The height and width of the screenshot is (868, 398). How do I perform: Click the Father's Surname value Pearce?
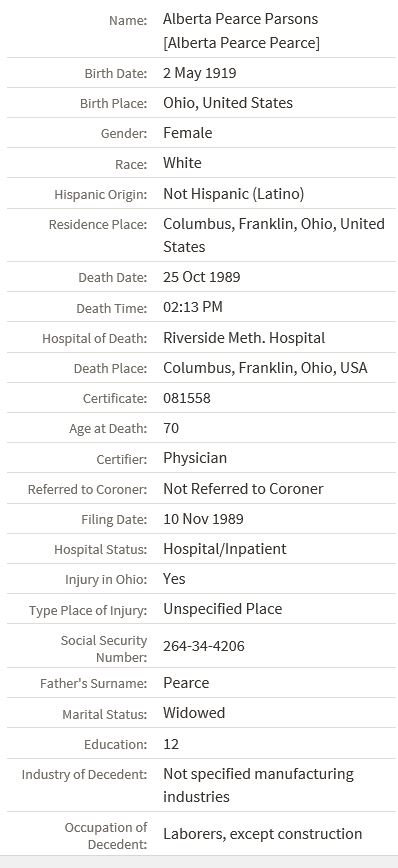[186, 683]
